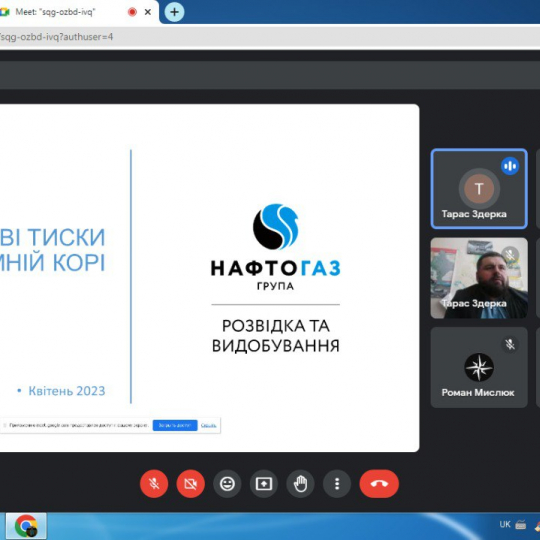Viewport: 540px width, 540px height.
Task: Select the Тарас Здерка video tile
Action: click(x=479, y=278)
